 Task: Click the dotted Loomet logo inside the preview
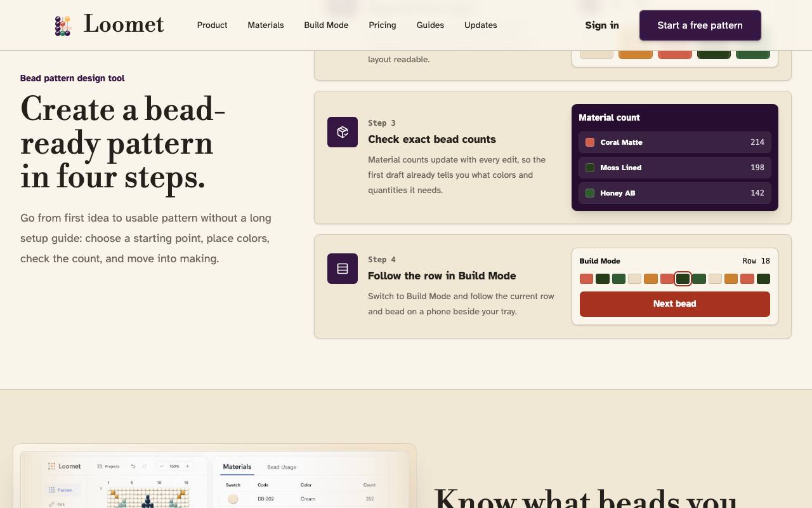51,466
